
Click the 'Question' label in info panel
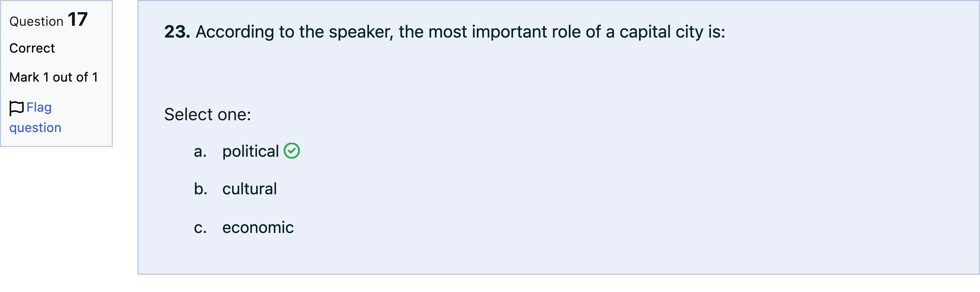pyautogui.click(x=37, y=22)
